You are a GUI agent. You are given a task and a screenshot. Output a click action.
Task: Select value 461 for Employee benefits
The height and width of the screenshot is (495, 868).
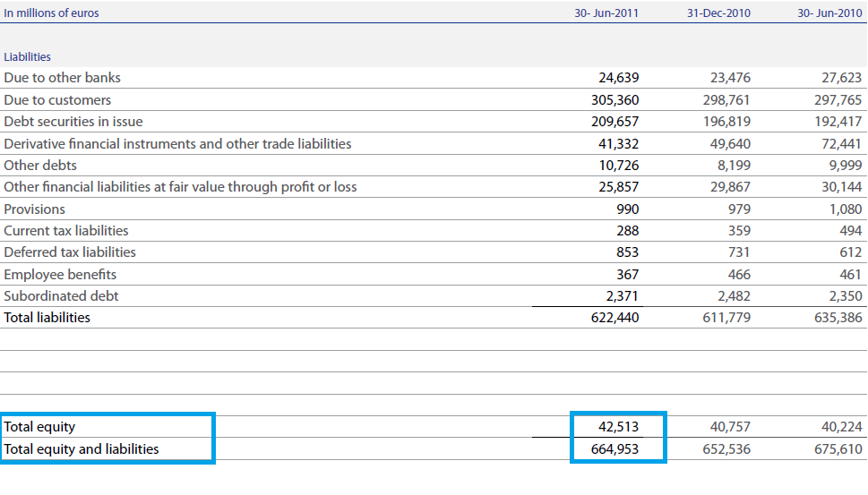click(x=850, y=274)
